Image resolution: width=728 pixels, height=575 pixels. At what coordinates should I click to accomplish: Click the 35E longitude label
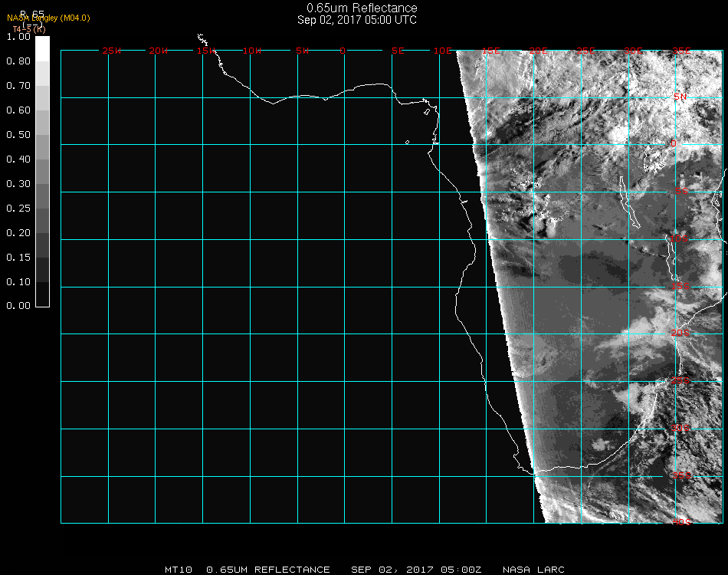pos(681,51)
